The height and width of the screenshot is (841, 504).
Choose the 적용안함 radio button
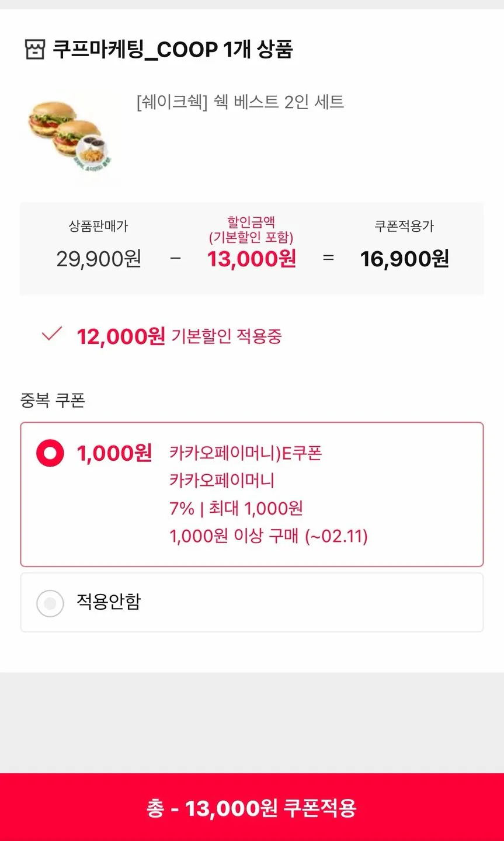(50, 603)
